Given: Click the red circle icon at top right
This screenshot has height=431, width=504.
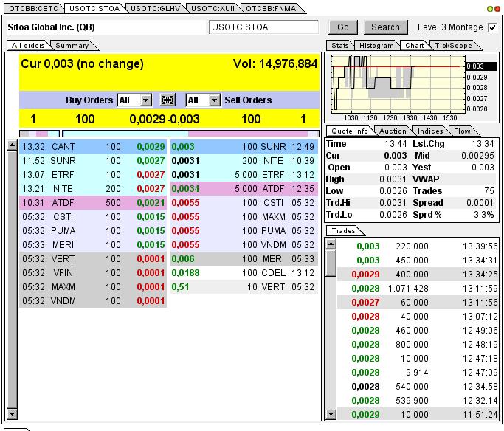Looking at the screenshot, I should point(497,9).
